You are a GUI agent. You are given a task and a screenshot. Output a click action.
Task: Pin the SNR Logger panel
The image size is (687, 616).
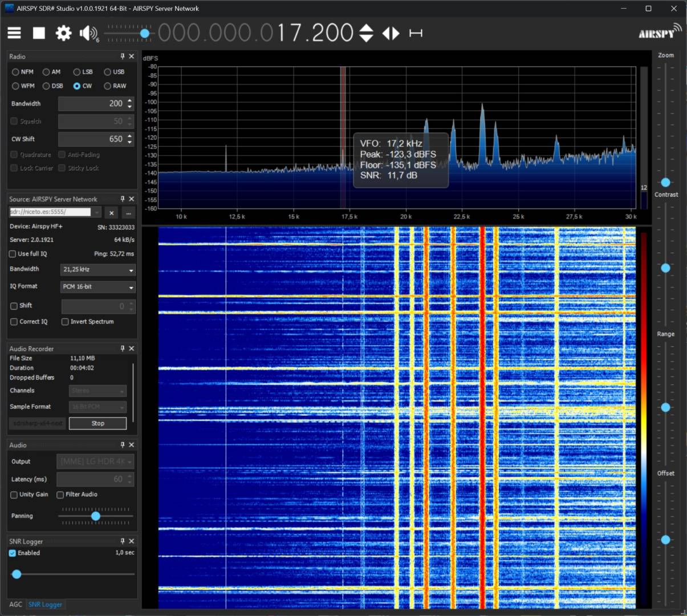(x=123, y=541)
